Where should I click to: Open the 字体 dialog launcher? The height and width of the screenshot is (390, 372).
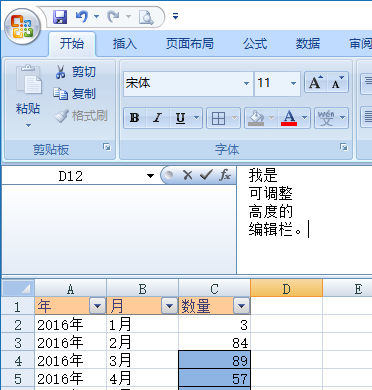[x=344, y=147]
